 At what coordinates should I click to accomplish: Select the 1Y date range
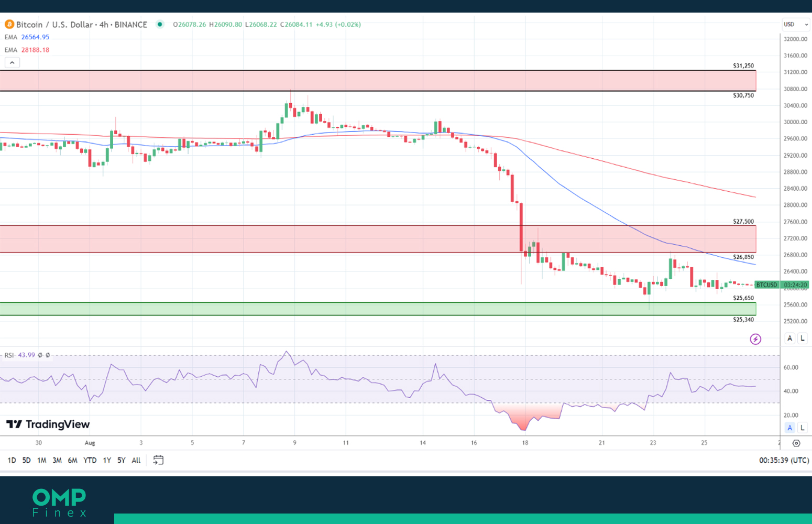click(107, 460)
